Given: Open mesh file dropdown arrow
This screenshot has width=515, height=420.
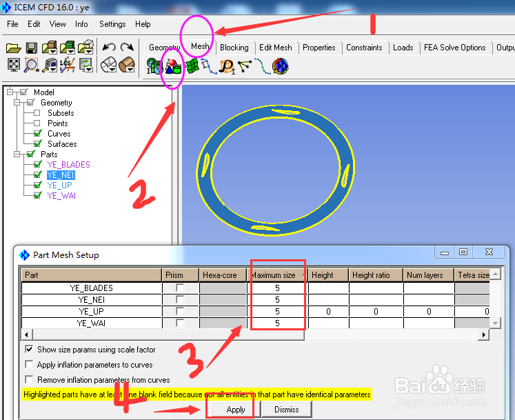Looking at the screenshot, I should [71, 52].
